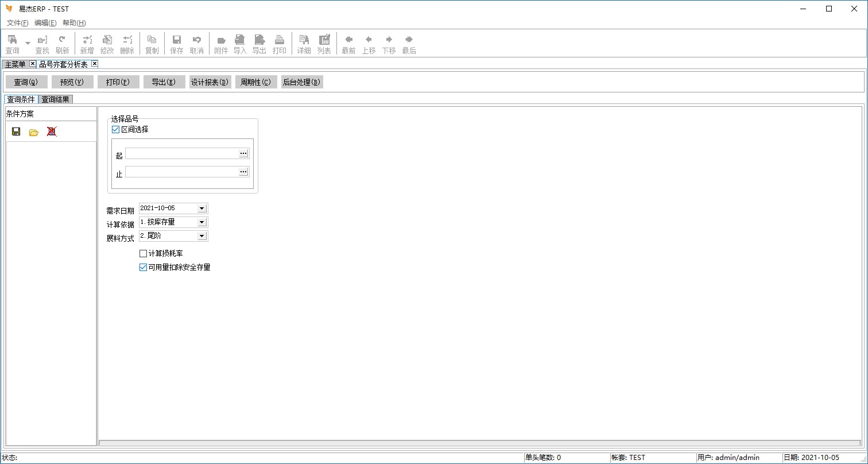Click the 设计报表(D) button
This screenshot has width=868, height=464.
(210, 82)
